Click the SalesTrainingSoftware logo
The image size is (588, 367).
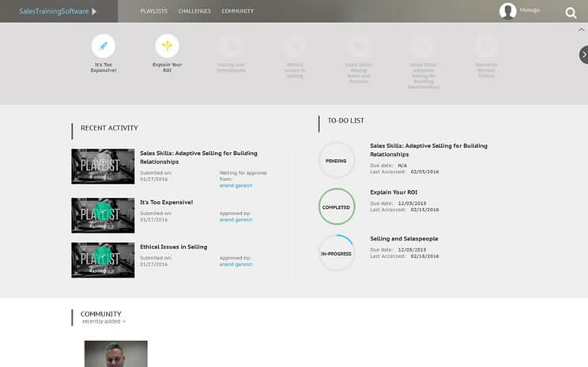pos(54,11)
